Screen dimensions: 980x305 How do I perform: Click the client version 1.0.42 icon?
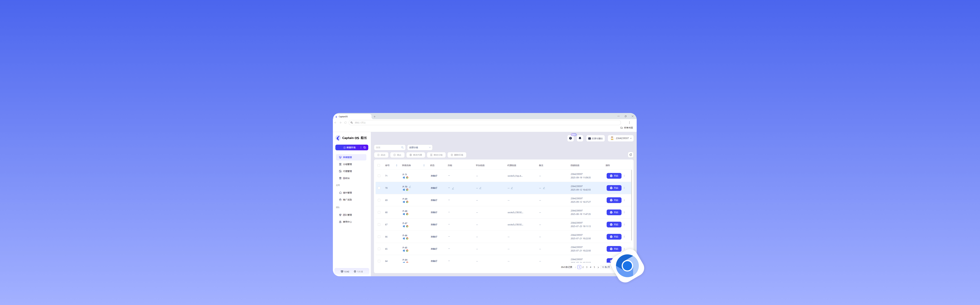[x=342, y=272]
